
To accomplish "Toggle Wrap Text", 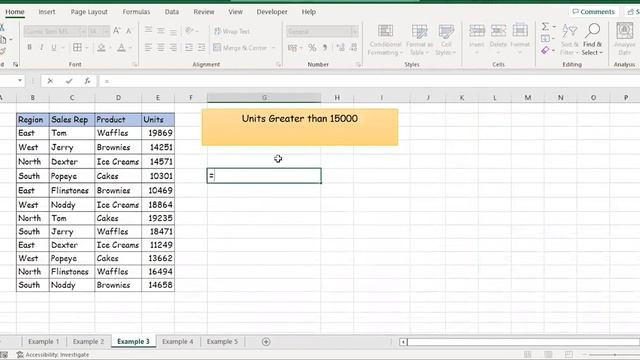I will coord(232,31).
